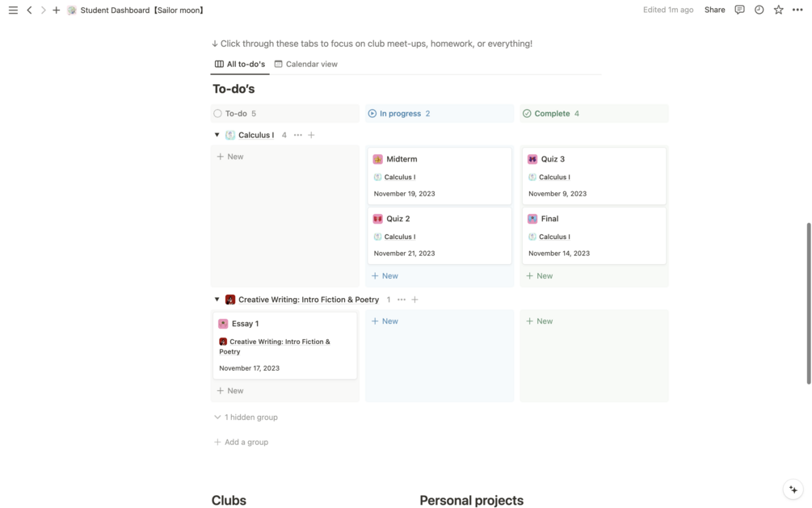Open the sidebar hamburger menu
This screenshot has width=812, height=508.
pyautogui.click(x=13, y=10)
